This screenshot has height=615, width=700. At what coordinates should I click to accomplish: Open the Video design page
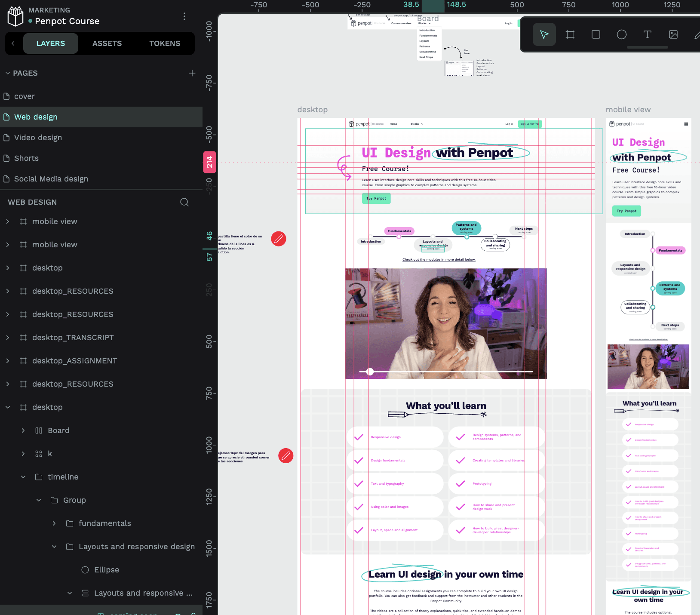[101, 138]
